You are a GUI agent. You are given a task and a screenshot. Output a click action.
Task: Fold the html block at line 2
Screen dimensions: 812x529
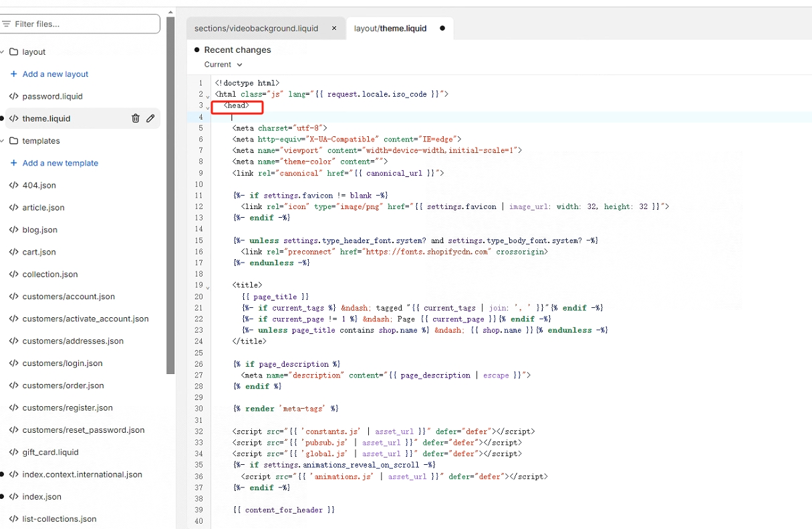208,97
